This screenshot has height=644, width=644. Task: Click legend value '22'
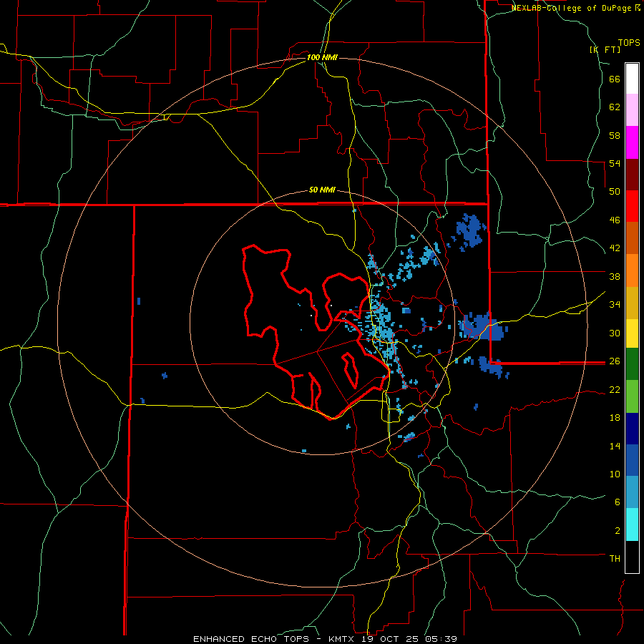click(615, 389)
